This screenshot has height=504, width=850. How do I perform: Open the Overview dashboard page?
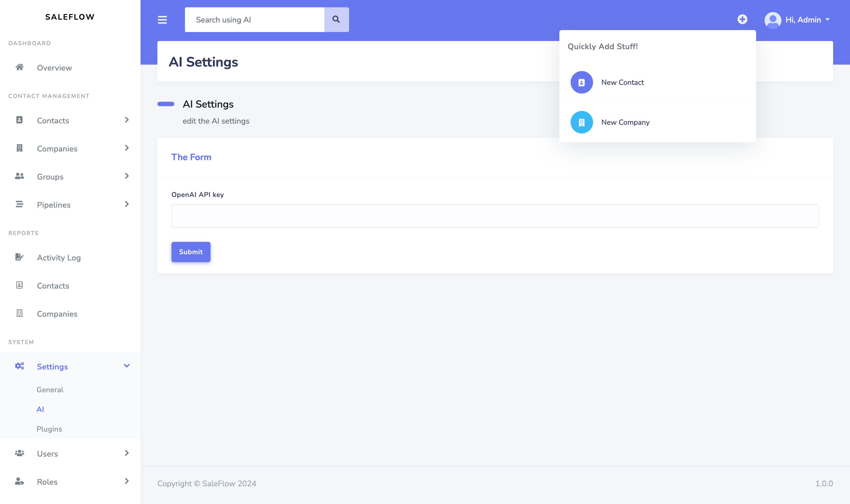point(54,68)
